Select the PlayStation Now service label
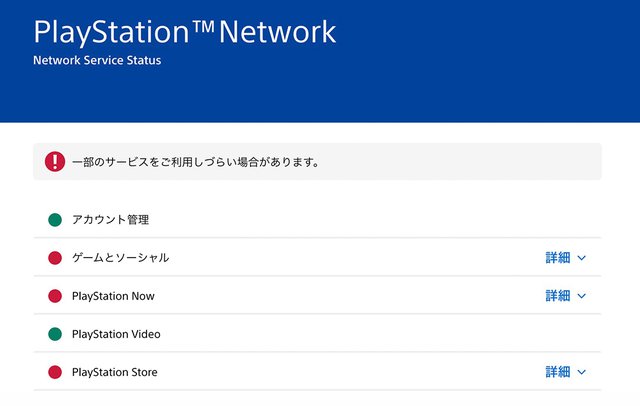 point(113,296)
